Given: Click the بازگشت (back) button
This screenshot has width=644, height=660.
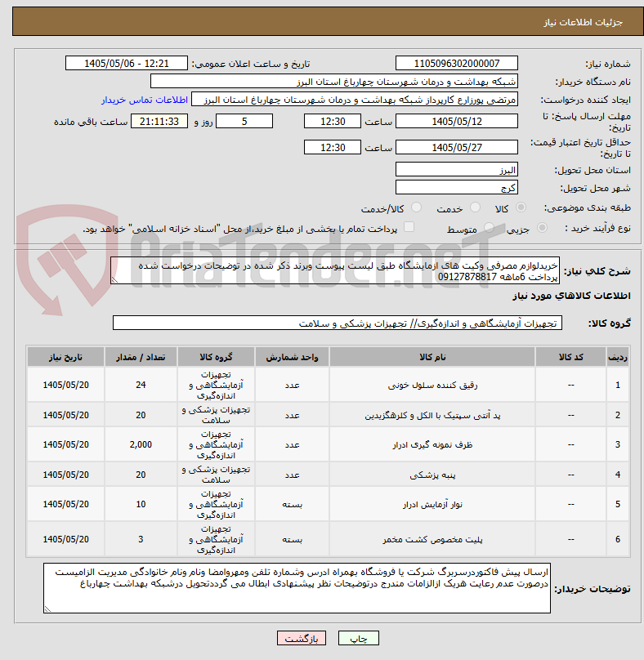Looking at the screenshot, I should point(301,638).
